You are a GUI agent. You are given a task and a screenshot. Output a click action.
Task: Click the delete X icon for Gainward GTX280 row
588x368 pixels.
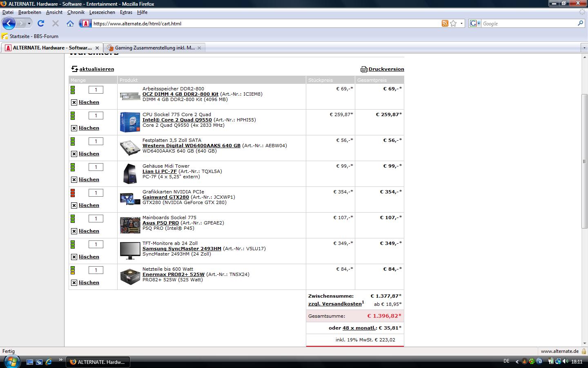74,205
